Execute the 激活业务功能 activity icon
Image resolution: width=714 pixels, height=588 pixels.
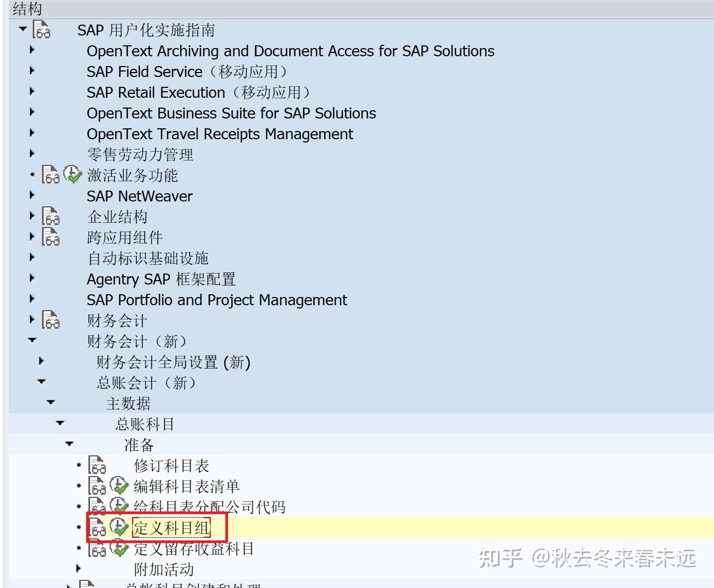tap(72, 175)
